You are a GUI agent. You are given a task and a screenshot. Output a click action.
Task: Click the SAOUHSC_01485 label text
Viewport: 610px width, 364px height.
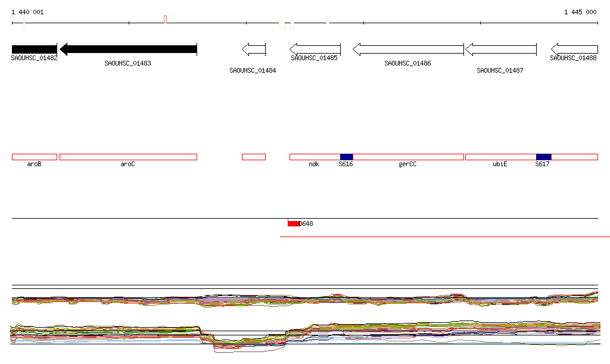coord(315,58)
